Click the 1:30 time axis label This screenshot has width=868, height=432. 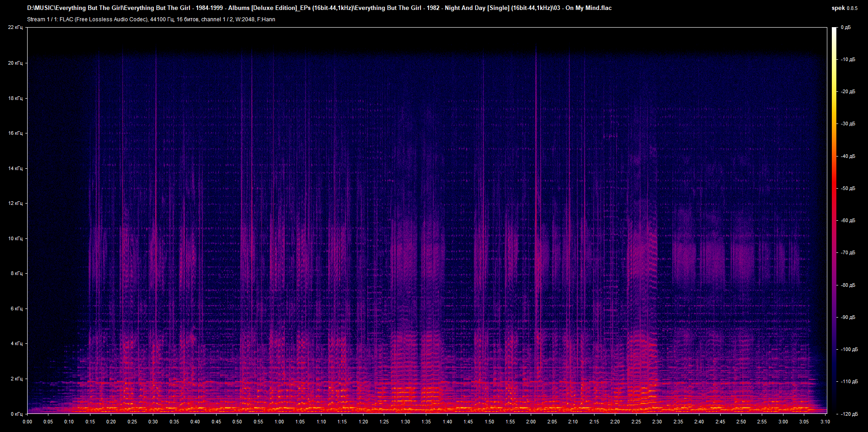pos(405,422)
